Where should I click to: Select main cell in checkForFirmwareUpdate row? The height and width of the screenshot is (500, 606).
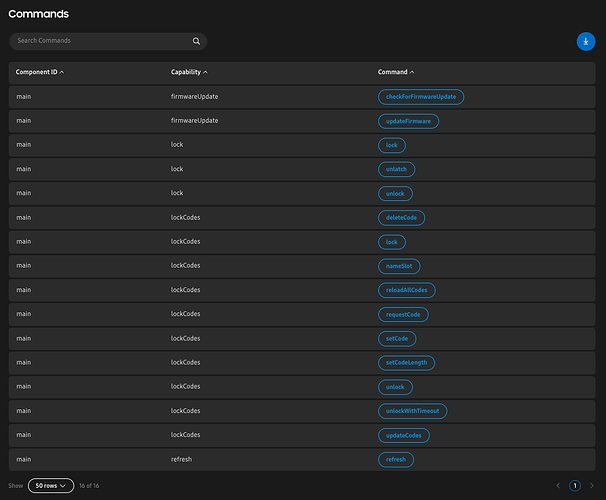coord(24,97)
